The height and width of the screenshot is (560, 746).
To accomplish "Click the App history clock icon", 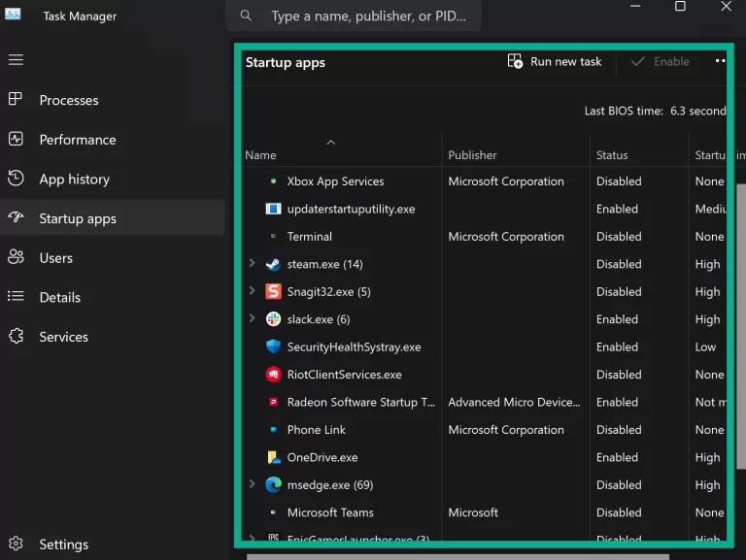I will pos(16,179).
